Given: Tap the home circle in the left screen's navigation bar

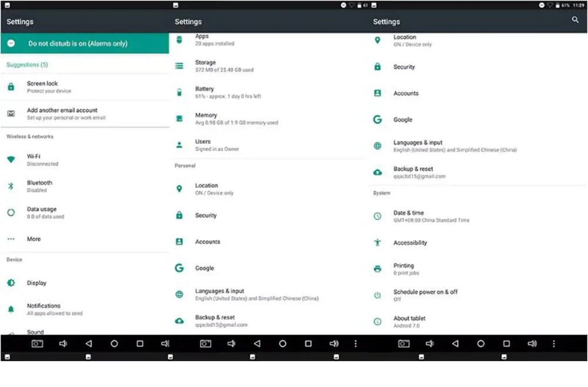Looking at the screenshot, I should pyautogui.click(x=114, y=344).
